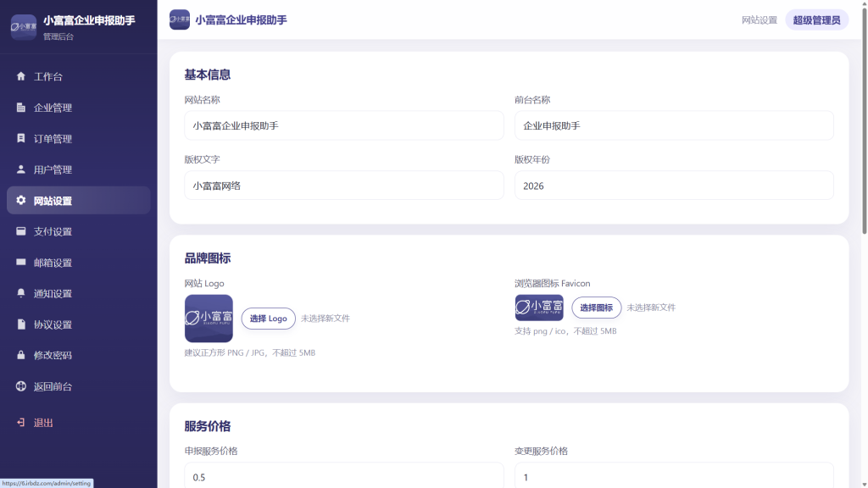
Task: Click the receipt icon beside 订单管理
Action: click(x=21, y=138)
